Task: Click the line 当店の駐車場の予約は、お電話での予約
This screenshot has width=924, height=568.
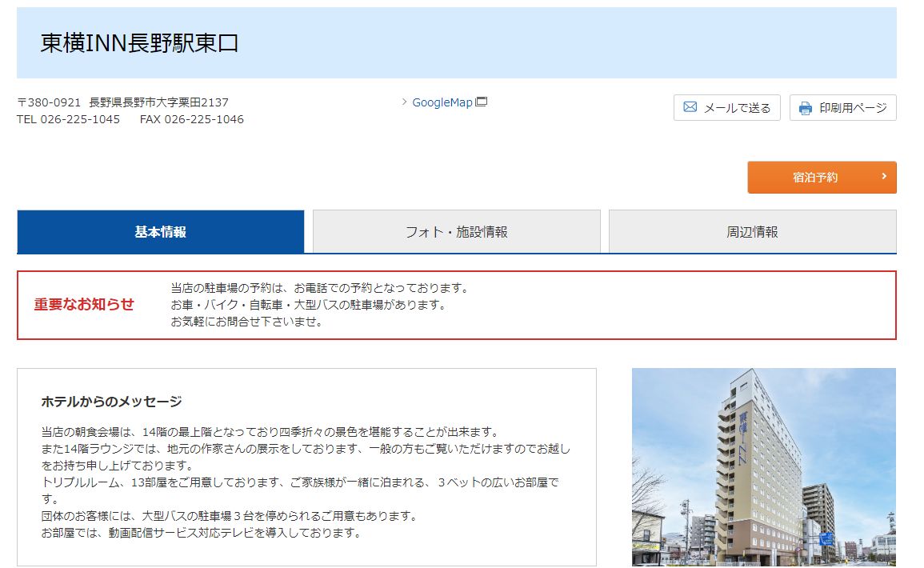Action: click(321, 288)
